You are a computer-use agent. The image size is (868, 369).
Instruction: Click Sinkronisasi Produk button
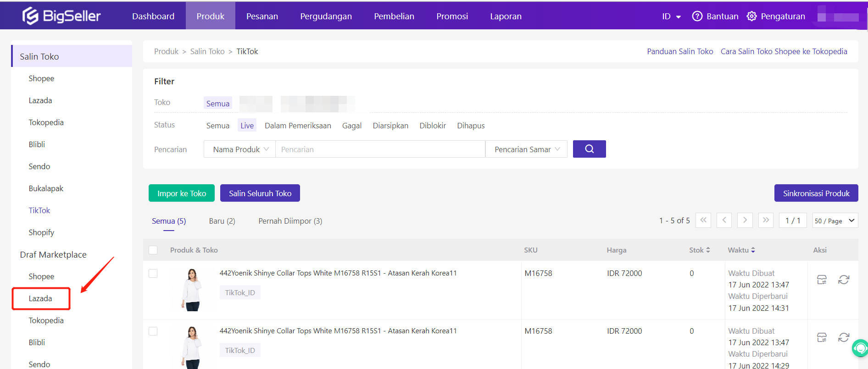pyautogui.click(x=816, y=193)
